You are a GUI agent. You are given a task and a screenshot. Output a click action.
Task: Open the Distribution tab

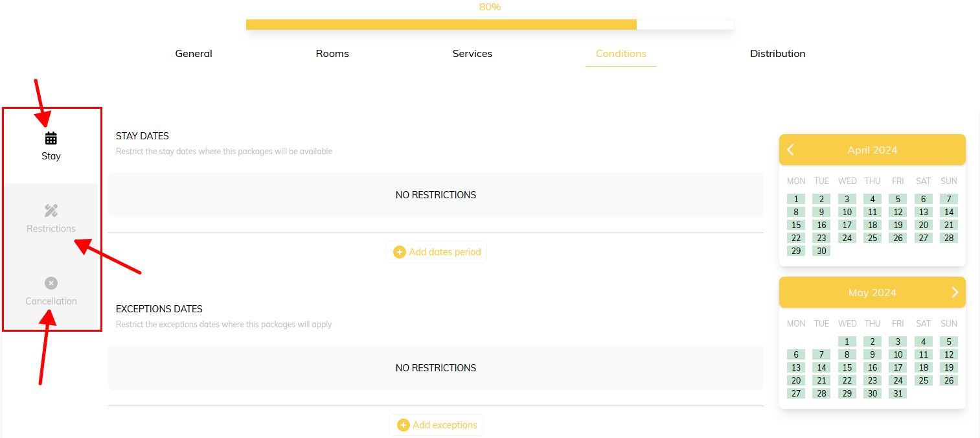pos(777,54)
